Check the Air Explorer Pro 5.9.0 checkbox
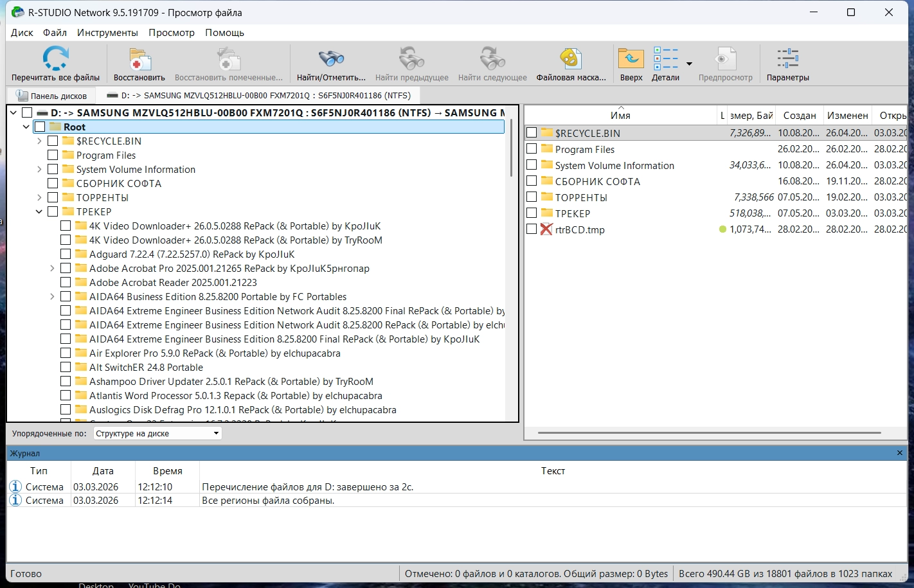 pos(66,353)
